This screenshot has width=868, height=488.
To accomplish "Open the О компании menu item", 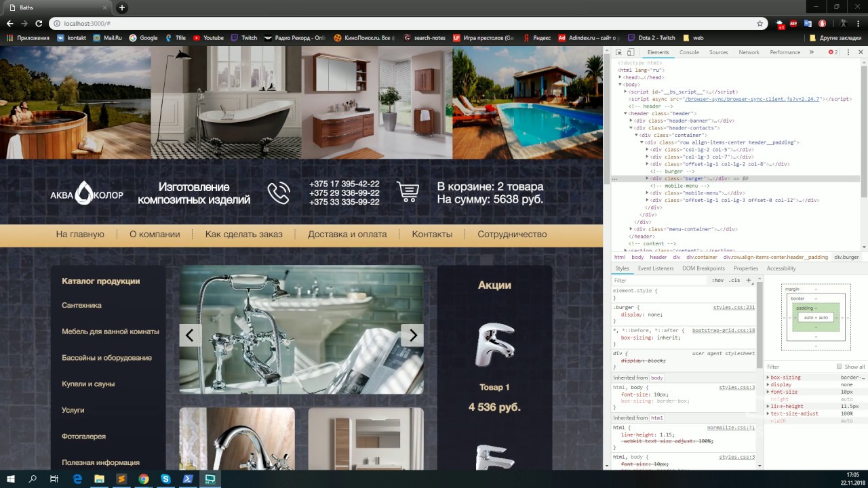I will [x=155, y=235].
